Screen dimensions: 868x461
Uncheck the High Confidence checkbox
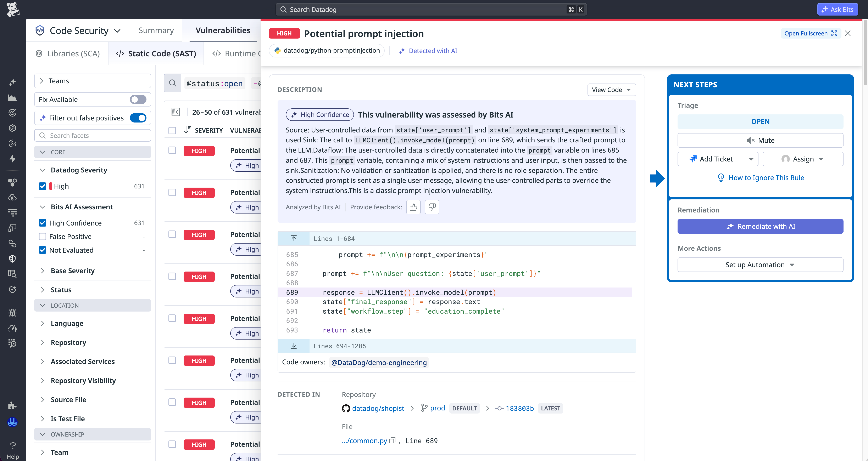(43, 223)
